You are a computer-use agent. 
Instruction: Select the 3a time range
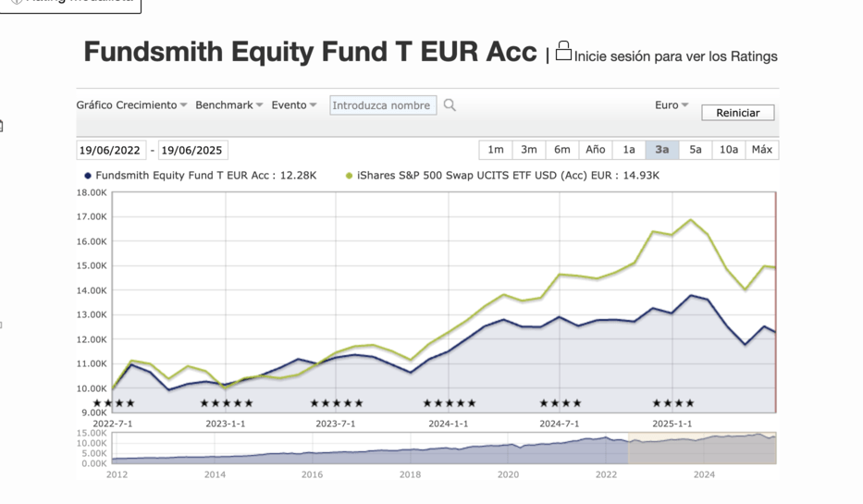coord(662,150)
